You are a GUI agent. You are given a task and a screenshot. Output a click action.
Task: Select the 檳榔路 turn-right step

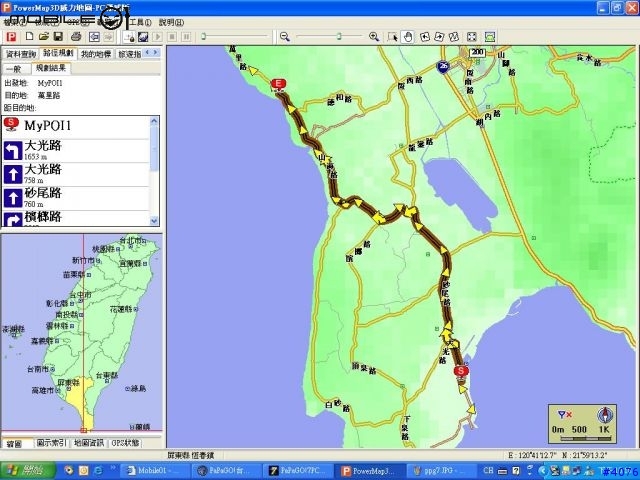76,218
